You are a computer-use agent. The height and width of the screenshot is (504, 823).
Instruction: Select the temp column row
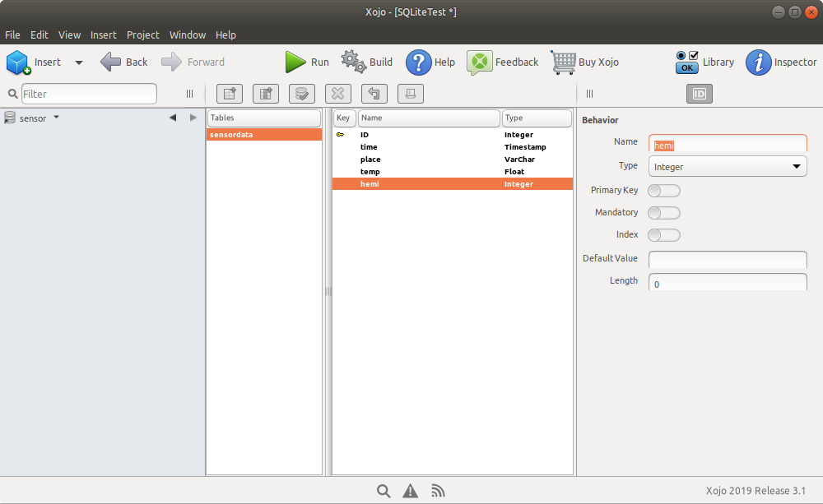(453, 172)
